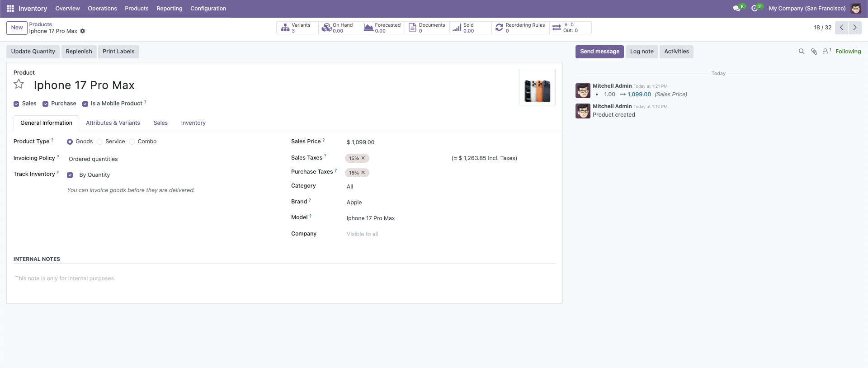Click the Update Quantity button
Image resolution: width=868 pixels, height=368 pixels.
(33, 52)
